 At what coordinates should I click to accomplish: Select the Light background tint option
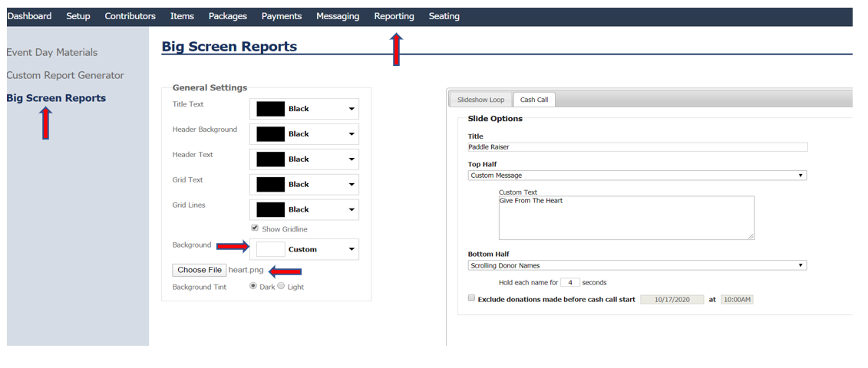(x=281, y=286)
